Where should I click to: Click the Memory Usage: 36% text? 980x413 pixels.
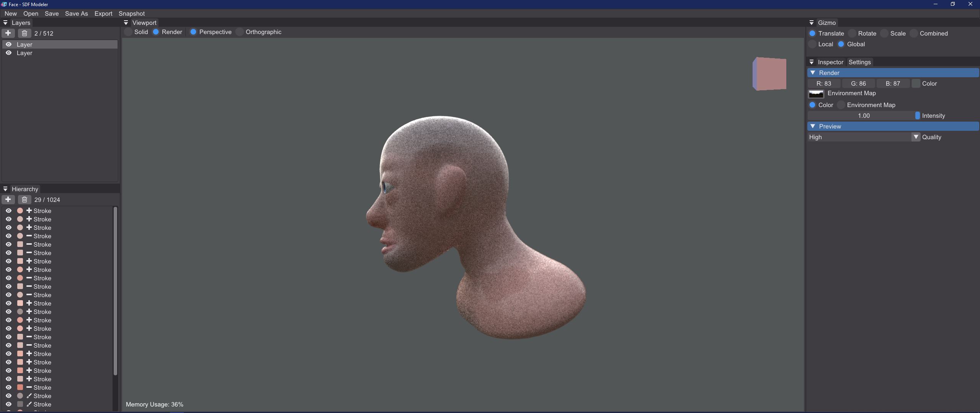(x=155, y=405)
